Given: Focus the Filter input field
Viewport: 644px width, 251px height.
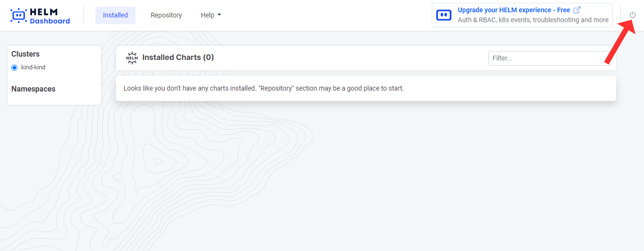Looking at the screenshot, I should 550,58.
